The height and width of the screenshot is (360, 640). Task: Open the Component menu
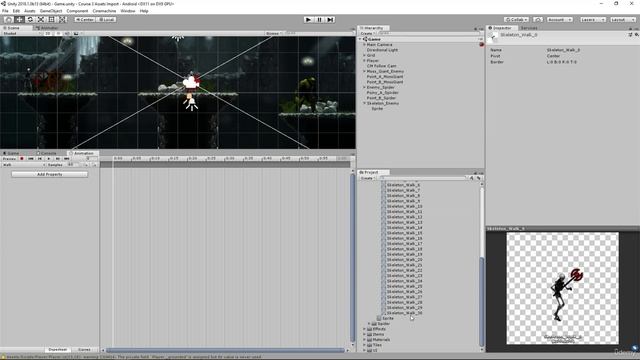77,11
